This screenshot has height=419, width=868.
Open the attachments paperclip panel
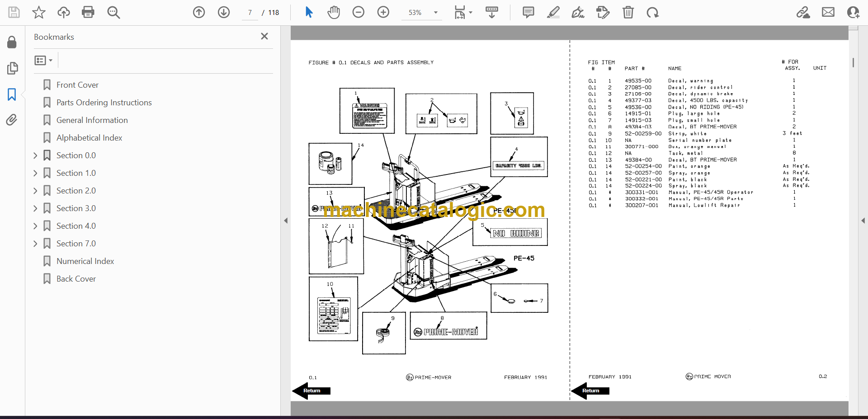tap(12, 120)
